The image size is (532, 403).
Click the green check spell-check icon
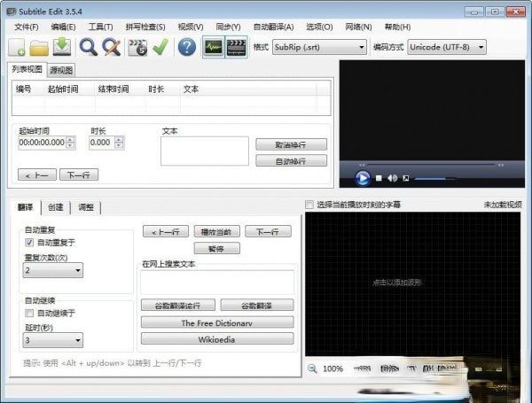[160, 47]
